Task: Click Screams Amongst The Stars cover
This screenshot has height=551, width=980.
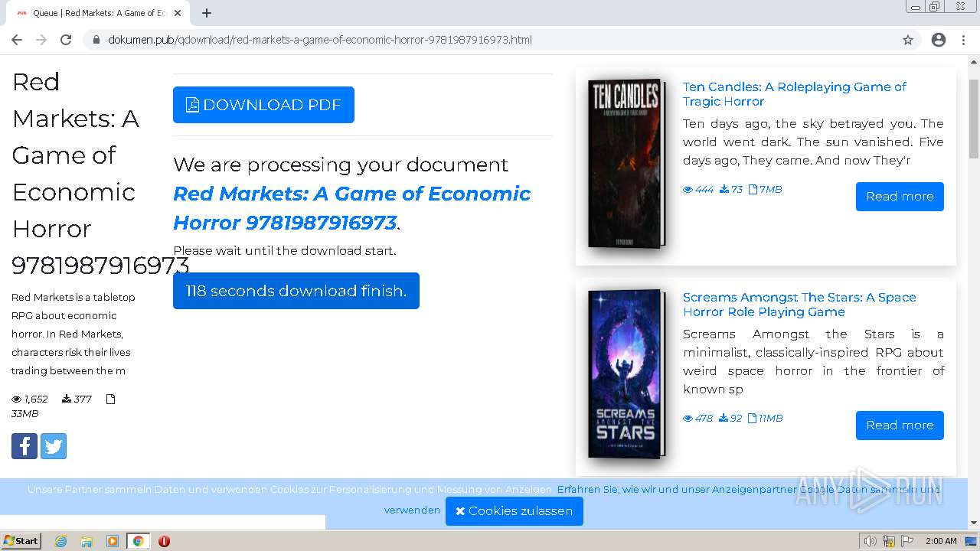Action: (x=626, y=373)
